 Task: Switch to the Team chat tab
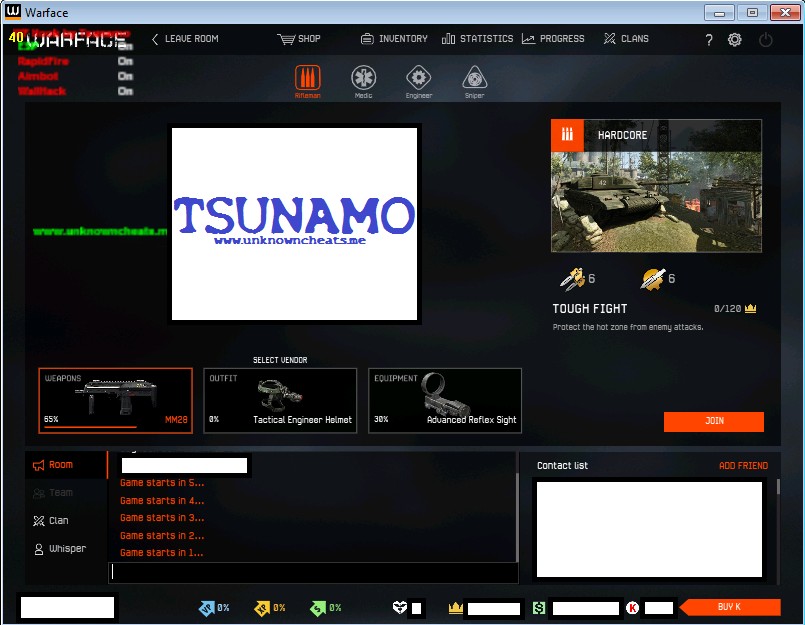[66, 493]
